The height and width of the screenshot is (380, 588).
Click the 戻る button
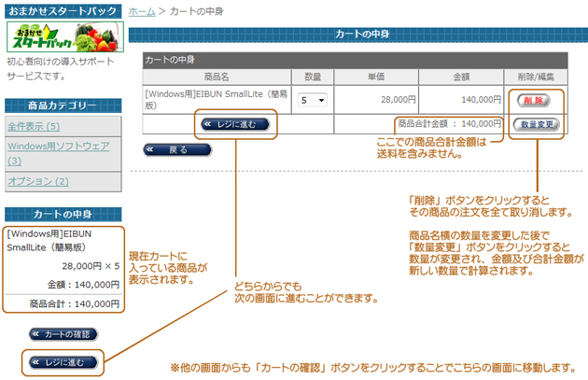177,150
